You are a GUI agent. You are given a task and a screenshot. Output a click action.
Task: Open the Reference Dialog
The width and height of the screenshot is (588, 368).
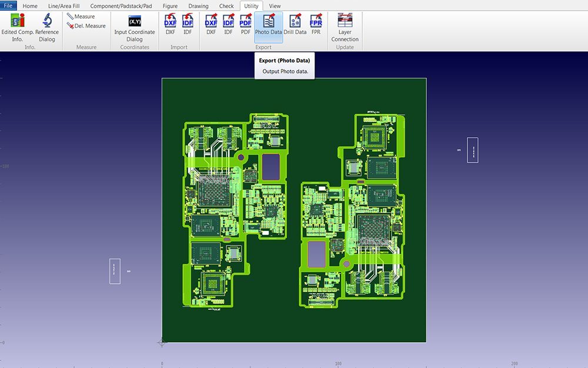tap(46, 26)
